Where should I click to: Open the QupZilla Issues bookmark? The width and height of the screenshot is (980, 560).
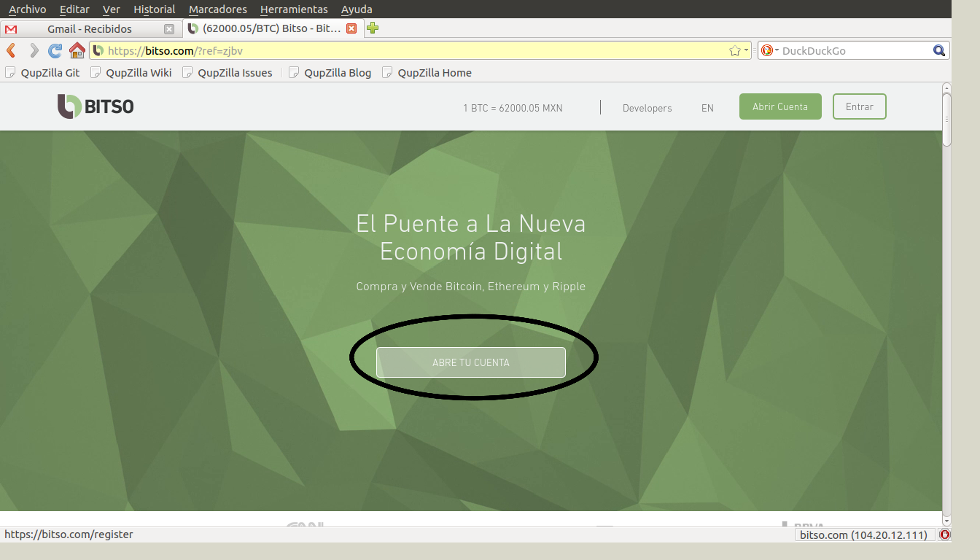coord(227,73)
